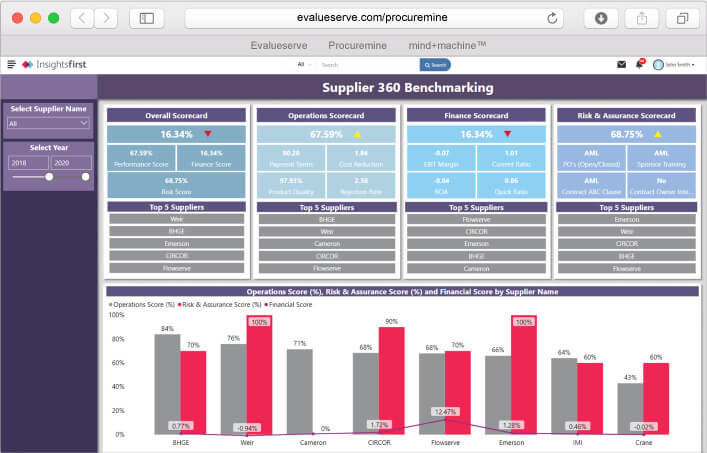Go forward with the browser forward arrow

click(106, 18)
